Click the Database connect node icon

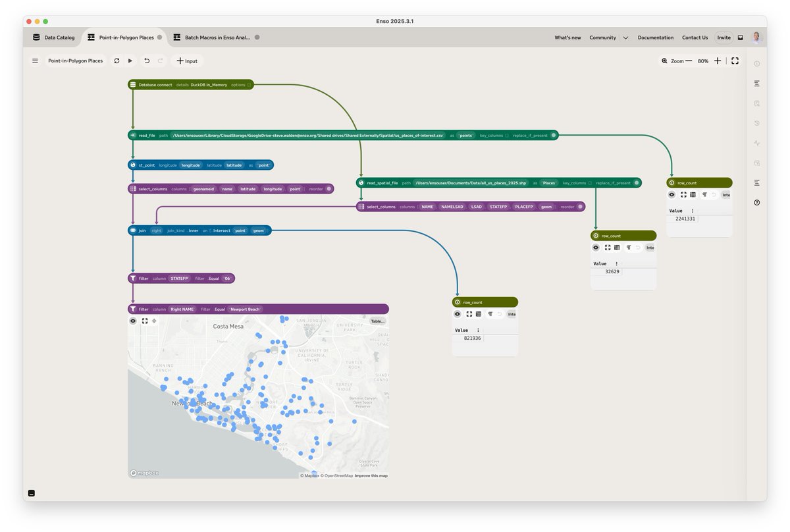pos(133,85)
